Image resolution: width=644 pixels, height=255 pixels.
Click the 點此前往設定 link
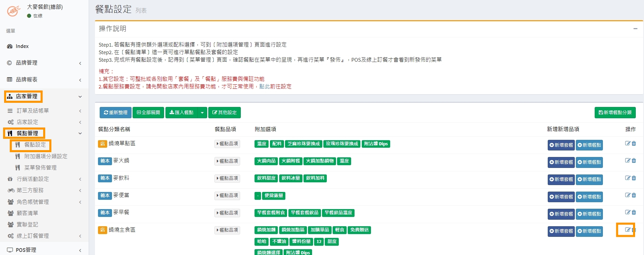(275, 86)
